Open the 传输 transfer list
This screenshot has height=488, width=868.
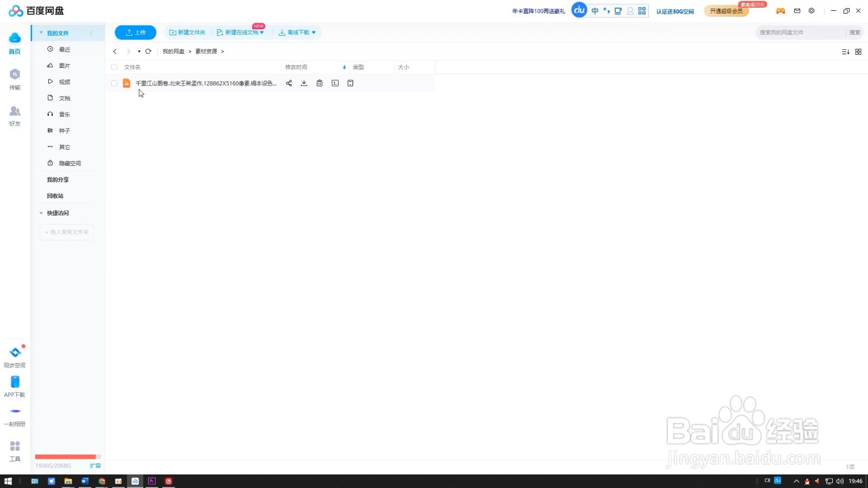[15, 79]
